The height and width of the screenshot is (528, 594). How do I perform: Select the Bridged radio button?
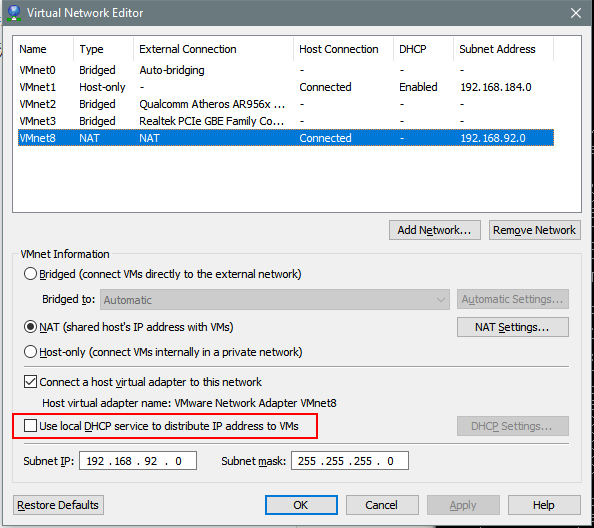(30, 274)
